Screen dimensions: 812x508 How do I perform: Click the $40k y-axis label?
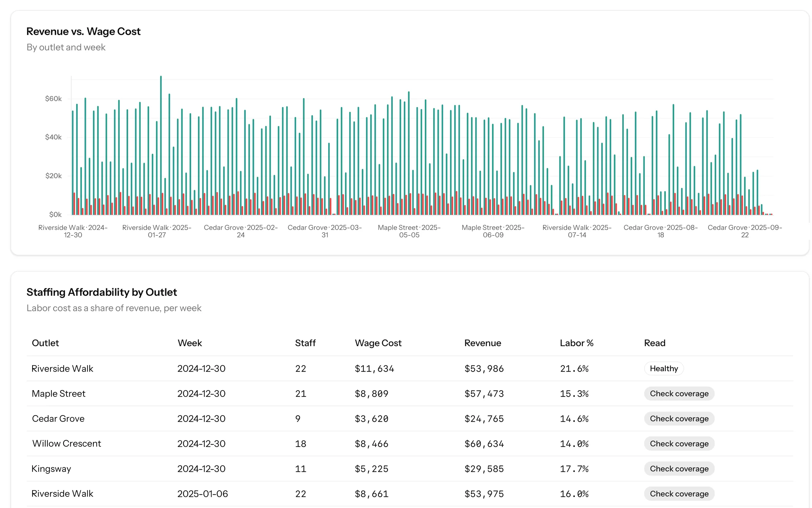53,137
